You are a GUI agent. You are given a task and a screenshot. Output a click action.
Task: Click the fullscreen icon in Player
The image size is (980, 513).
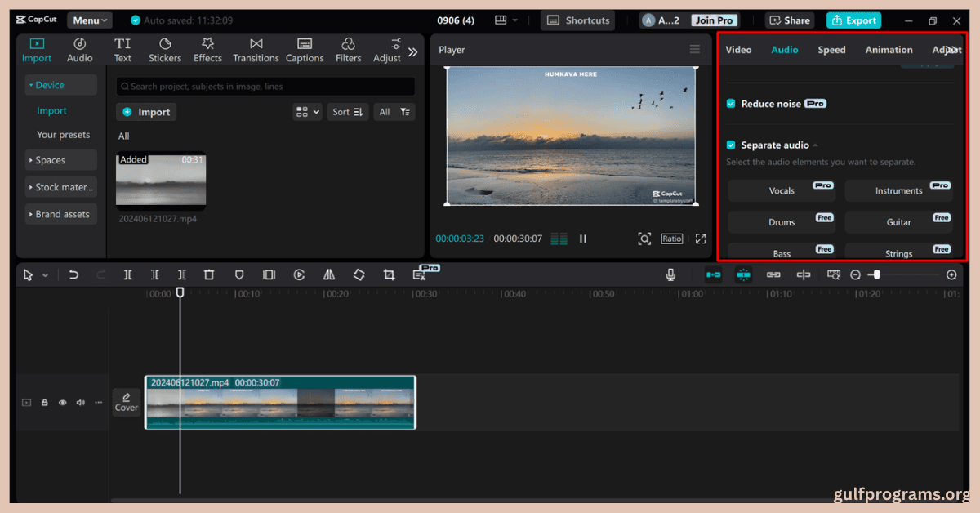click(x=700, y=239)
